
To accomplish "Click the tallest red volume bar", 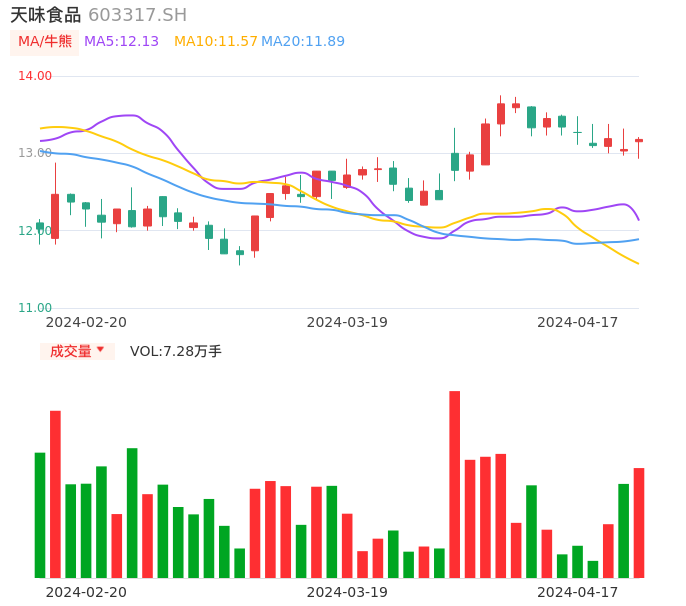I will (454, 484).
